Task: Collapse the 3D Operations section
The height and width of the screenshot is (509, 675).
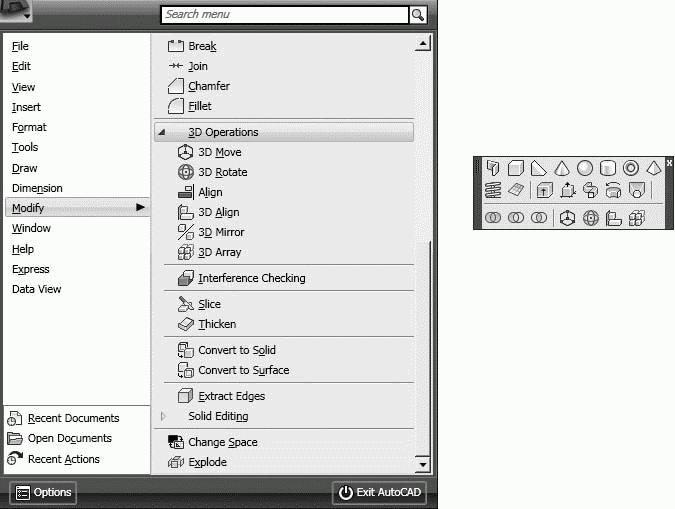Action: [x=162, y=132]
